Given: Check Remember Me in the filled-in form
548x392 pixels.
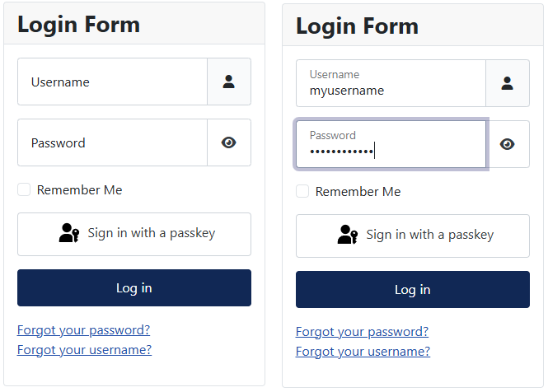Looking at the screenshot, I should click(302, 191).
